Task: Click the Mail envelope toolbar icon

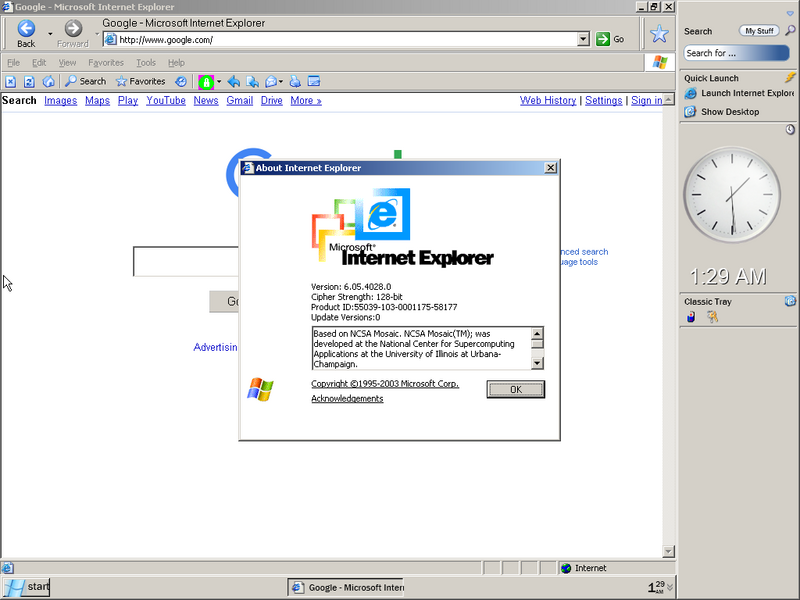Action: pos(271,82)
